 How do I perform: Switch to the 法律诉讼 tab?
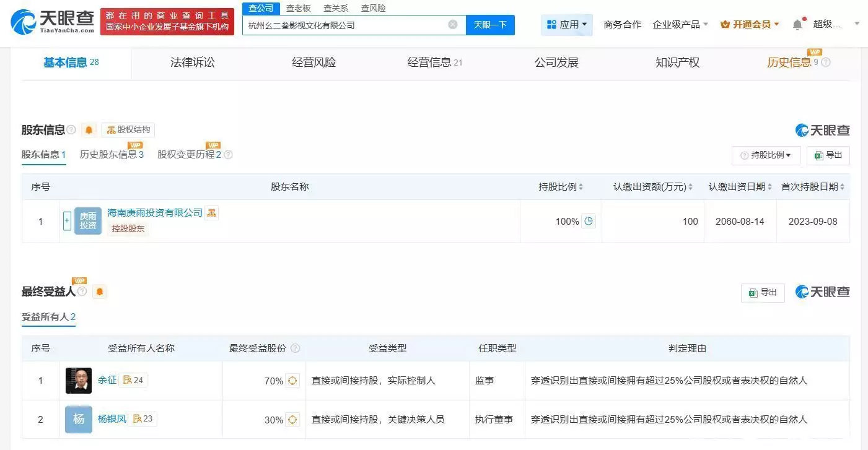point(192,63)
